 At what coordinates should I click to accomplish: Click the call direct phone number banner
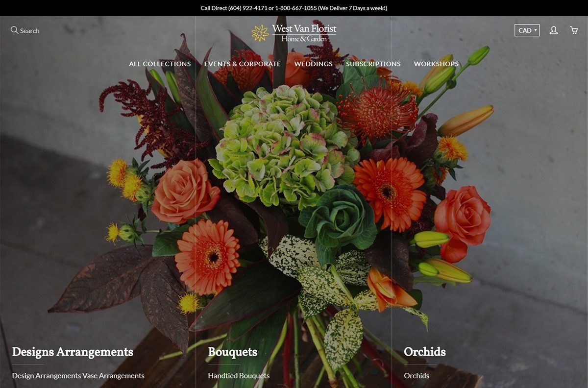[294, 8]
